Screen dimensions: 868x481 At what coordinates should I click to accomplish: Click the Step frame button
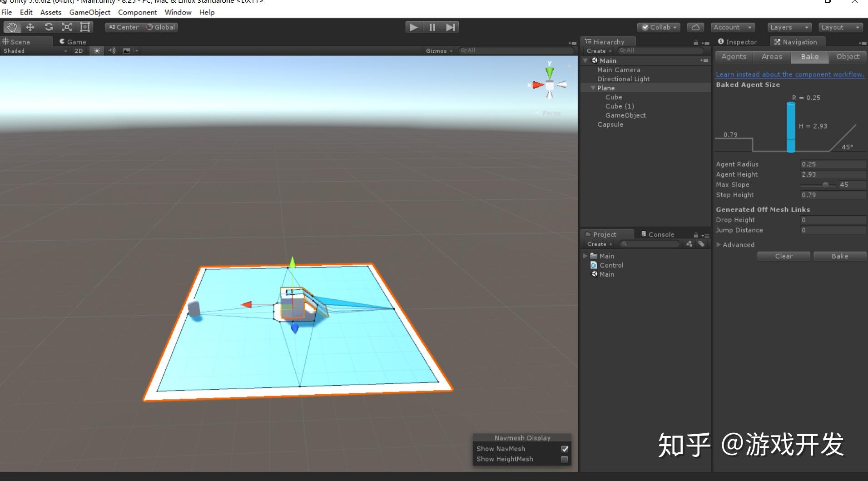click(450, 27)
